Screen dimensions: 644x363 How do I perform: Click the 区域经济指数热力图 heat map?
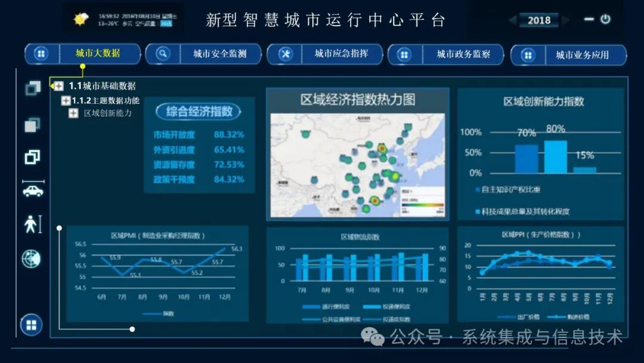[x=357, y=165]
